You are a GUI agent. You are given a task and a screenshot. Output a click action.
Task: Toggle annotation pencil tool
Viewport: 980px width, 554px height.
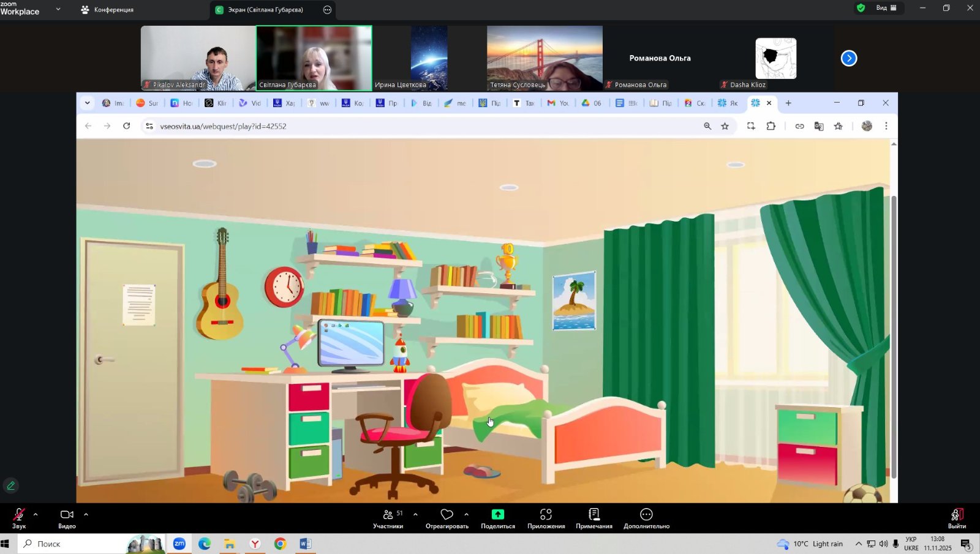tap(11, 485)
